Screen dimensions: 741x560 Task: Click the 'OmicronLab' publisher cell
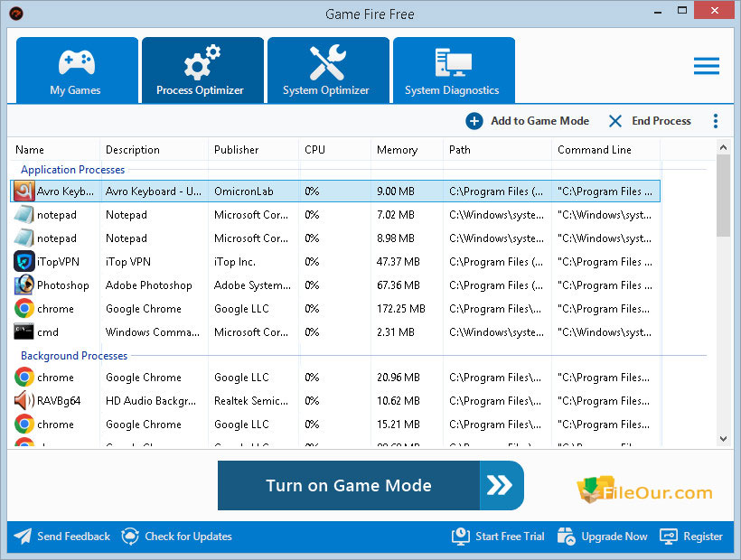click(244, 191)
